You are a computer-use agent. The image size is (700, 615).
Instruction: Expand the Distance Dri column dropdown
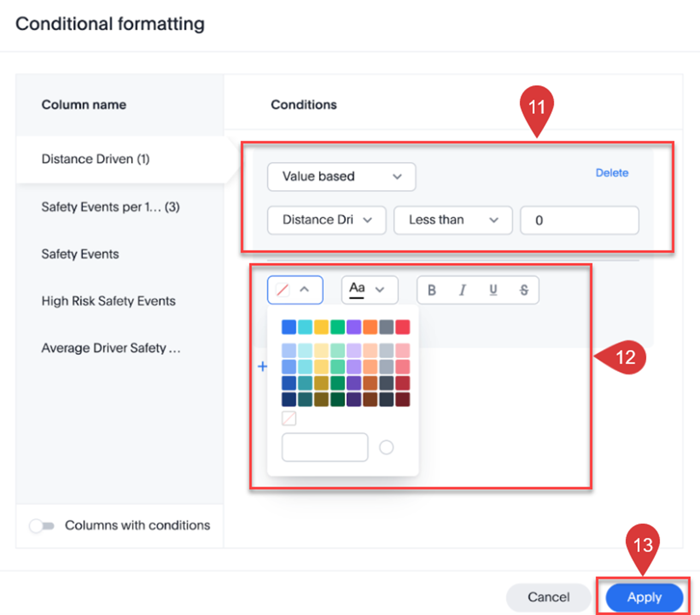click(x=326, y=220)
